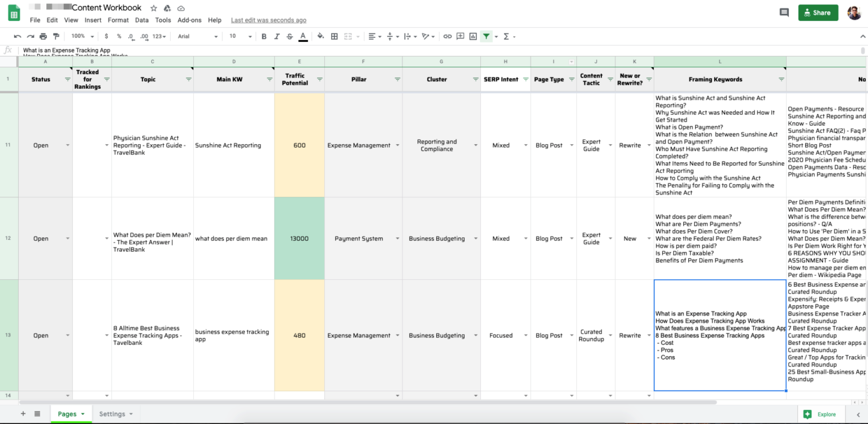Switch to the Settings sheet tab
Image resolution: width=868 pixels, height=424 pixels.
click(116, 414)
